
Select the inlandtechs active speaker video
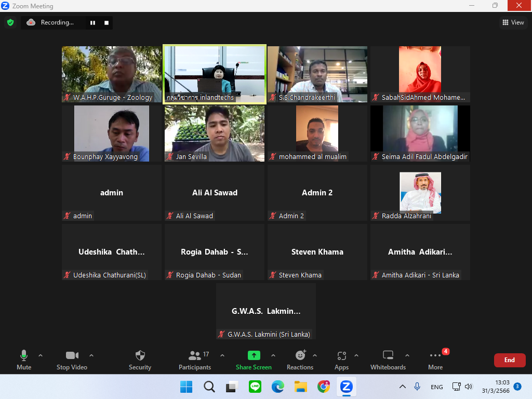(x=215, y=74)
